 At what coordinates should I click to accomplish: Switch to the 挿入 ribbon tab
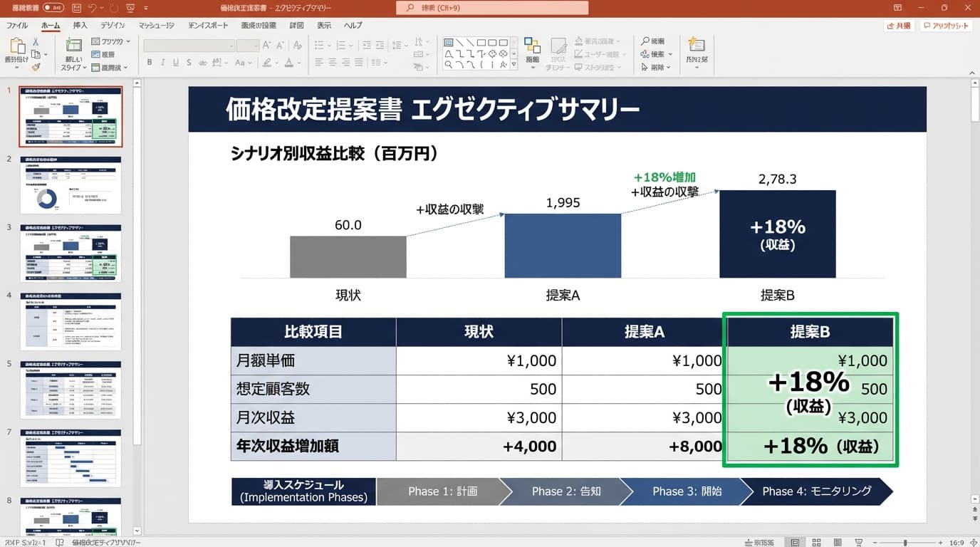tap(80, 25)
